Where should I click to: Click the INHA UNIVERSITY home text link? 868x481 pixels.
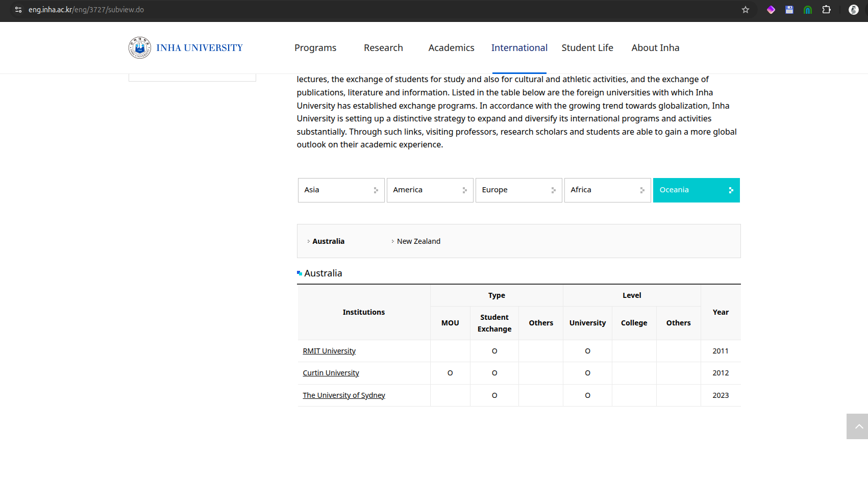(x=200, y=47)
